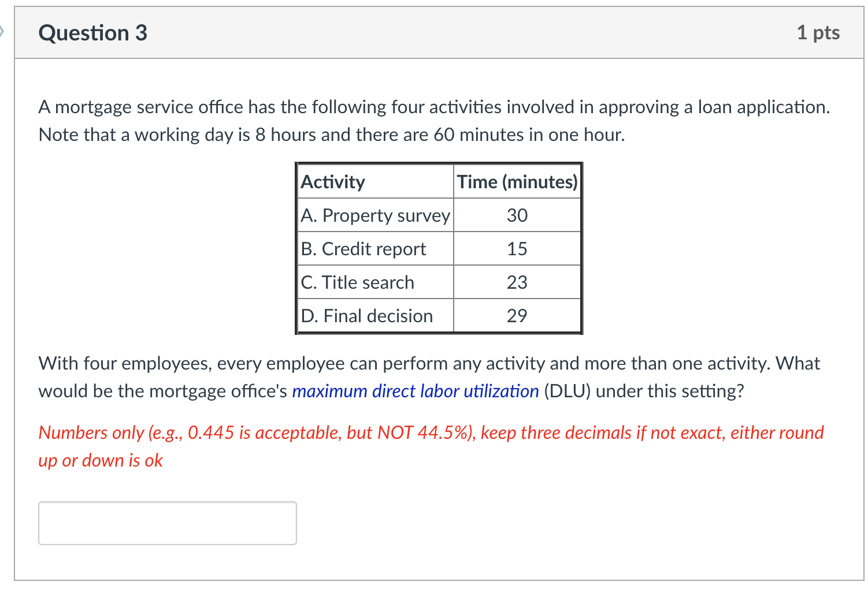Viewport: 868px width, 589px height.
Task: Click the Question 3 header
Action: coord(92,33)
